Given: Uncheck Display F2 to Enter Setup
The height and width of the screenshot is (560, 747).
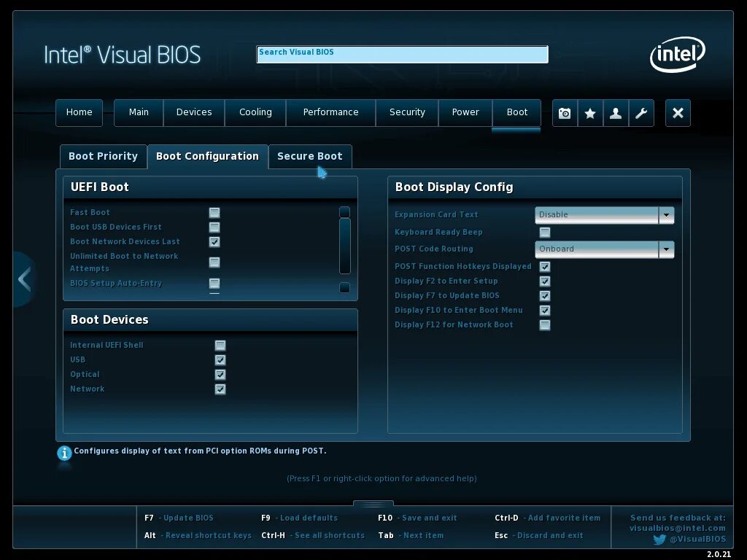Looking at the screenshot, I should 545,281.
